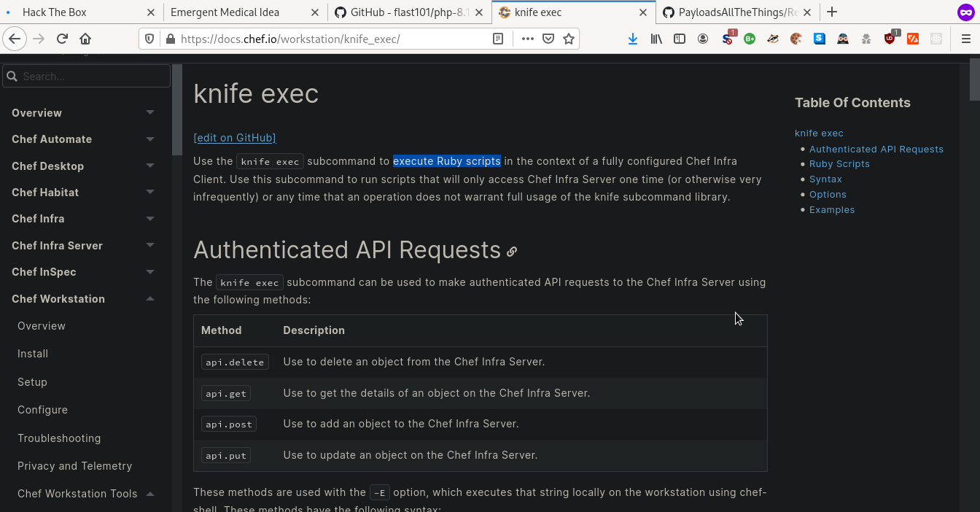Open the cookie extension icon
Viewport: 980px width, 512px height.
point(796,39)
